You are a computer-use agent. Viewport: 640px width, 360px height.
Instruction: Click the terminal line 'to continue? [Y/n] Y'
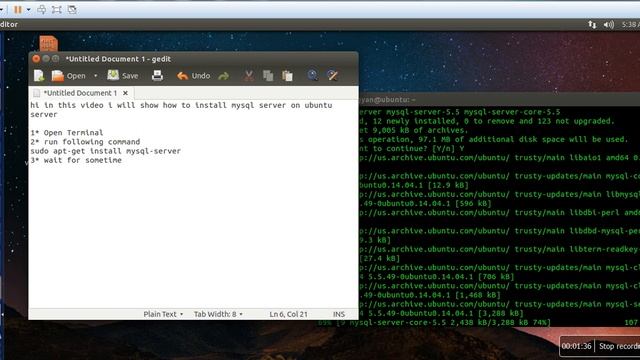pos(412,149)
